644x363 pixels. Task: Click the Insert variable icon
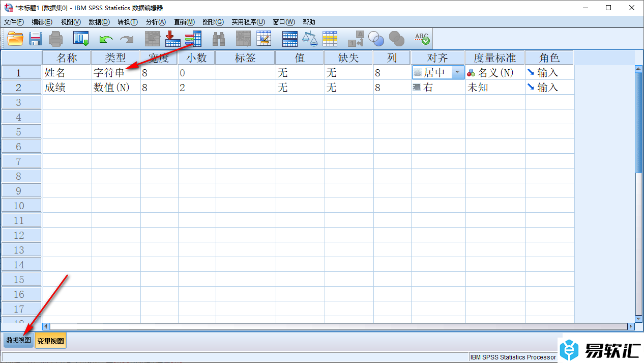pos(264,39)
